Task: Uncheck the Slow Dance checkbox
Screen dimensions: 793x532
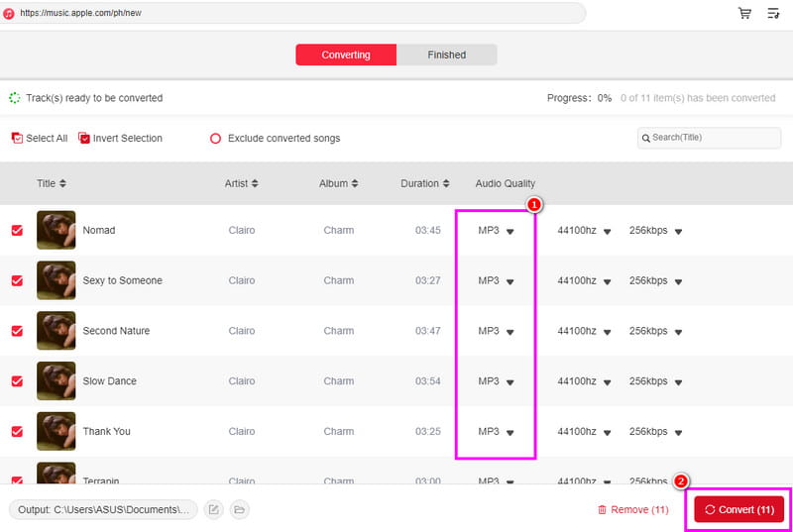Action: pyautogui.click(x=17, y=381)
